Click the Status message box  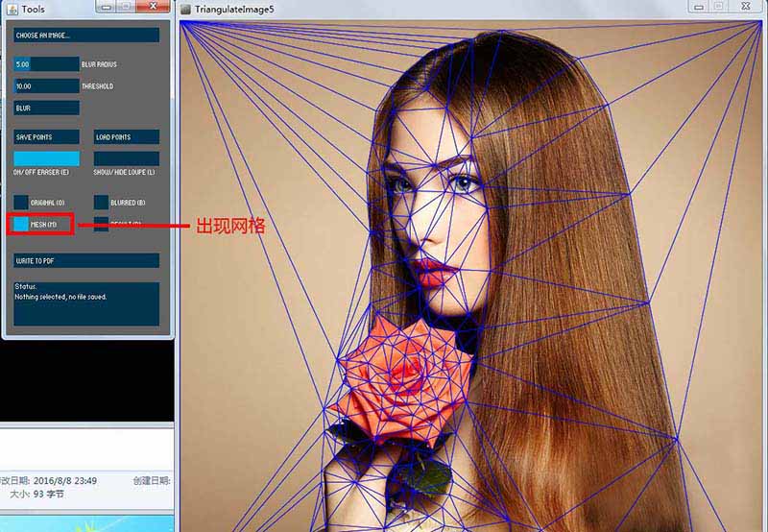[86, 303]
